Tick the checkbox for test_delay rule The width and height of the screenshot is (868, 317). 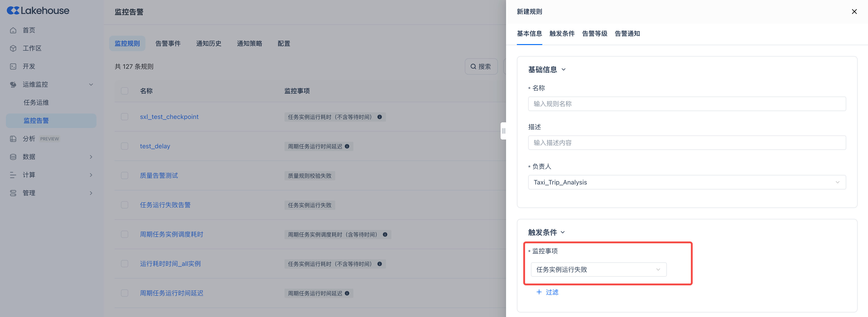point(125,146)
